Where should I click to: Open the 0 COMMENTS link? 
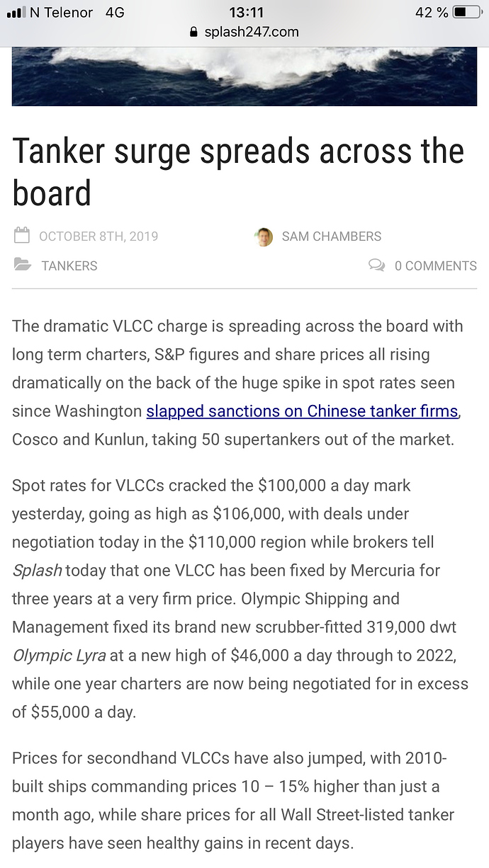436,266
